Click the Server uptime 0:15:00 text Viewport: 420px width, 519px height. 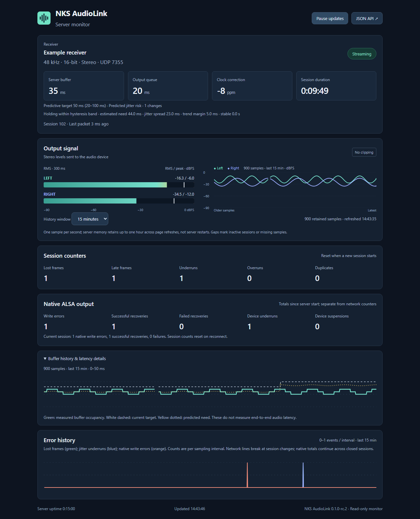point(56,509)
